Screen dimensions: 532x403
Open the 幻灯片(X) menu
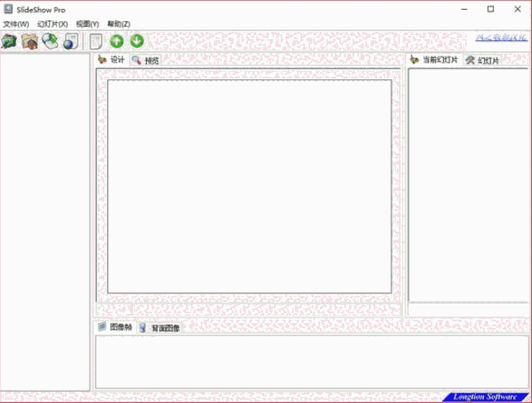point(52,24)
